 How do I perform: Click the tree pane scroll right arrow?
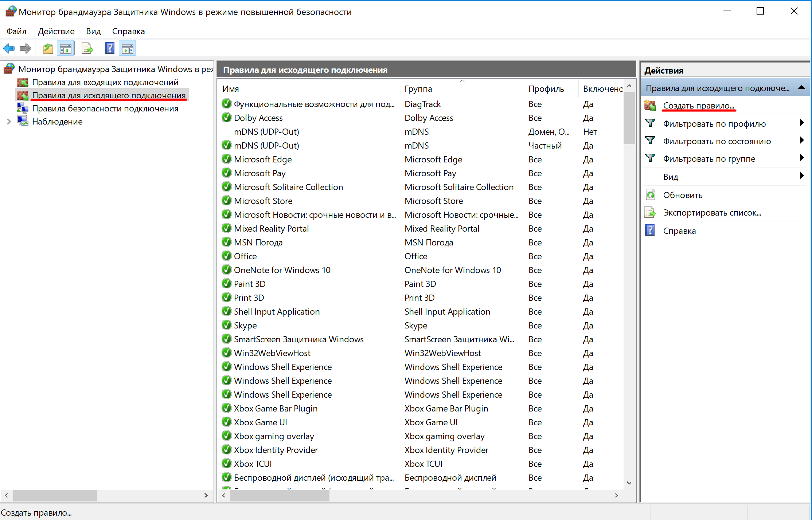pos(206,495)
